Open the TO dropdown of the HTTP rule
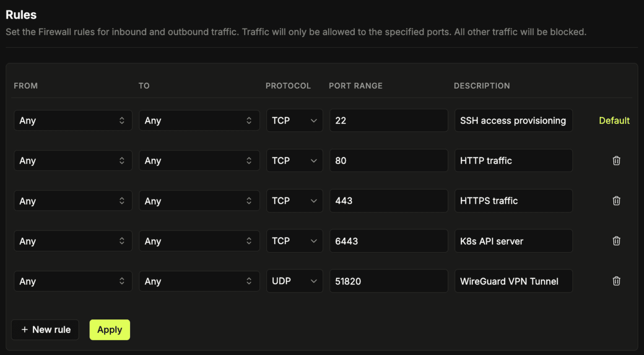644x355 pixels. pos(199,160)
